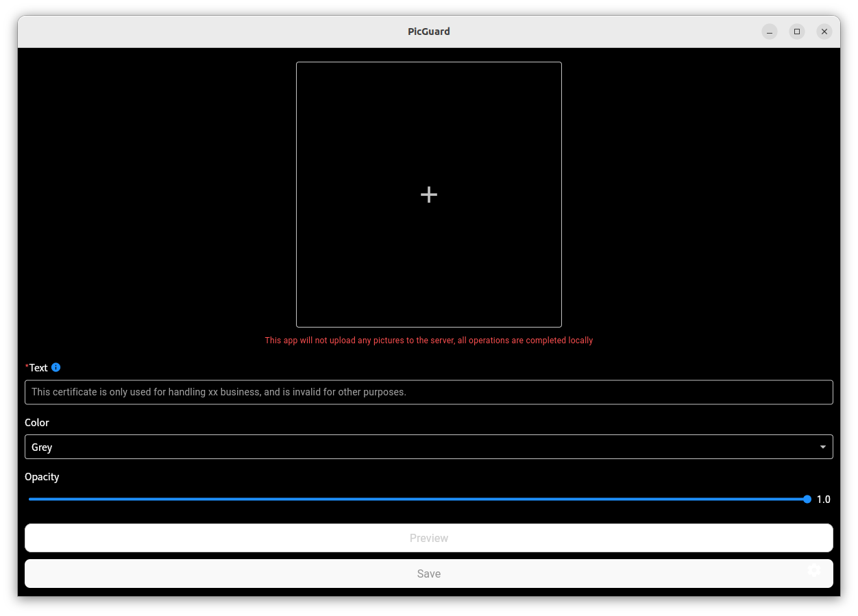Click the watermark text input field
Screen dimensions: 858x616
428,392
